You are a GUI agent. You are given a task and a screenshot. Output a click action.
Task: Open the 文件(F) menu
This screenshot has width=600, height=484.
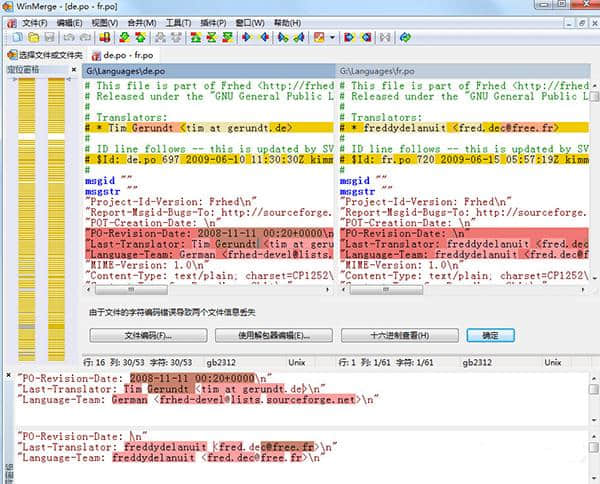(34, 22)
